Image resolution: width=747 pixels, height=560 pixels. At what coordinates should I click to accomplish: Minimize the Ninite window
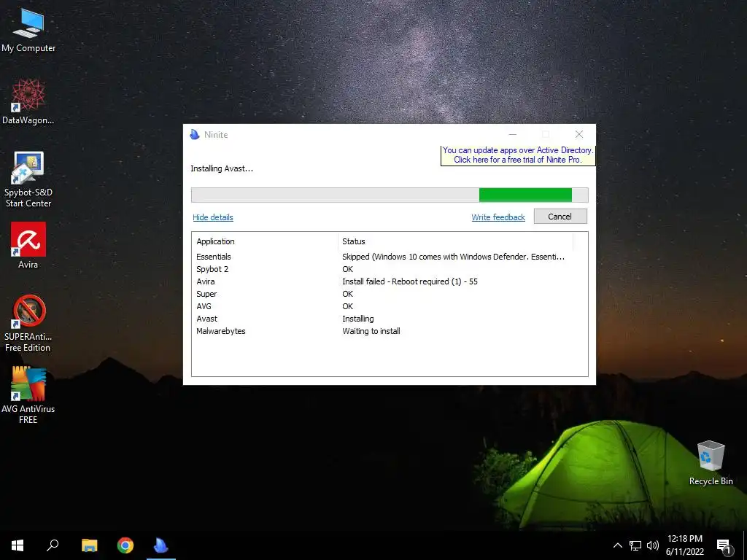[x=513, y=135]
